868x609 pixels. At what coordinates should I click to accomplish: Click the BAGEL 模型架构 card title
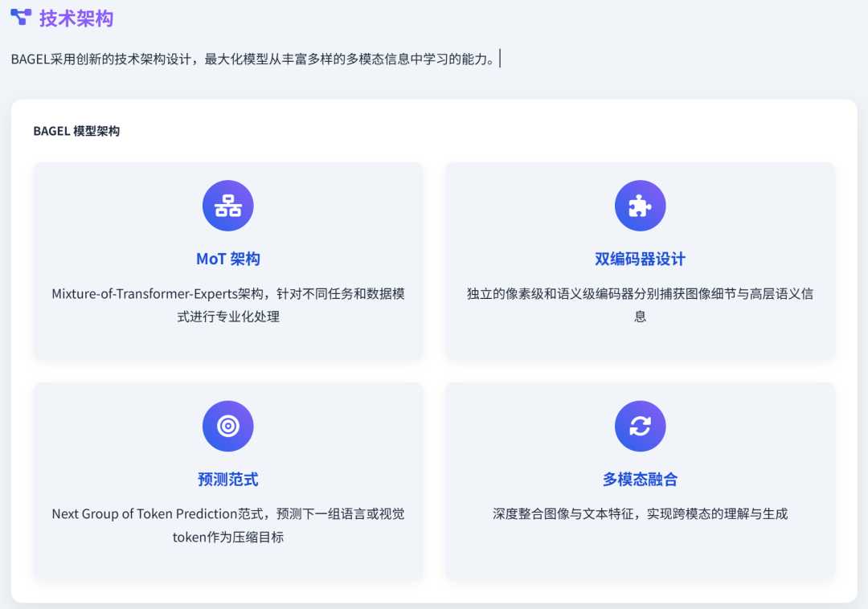[x=76, y=131]
